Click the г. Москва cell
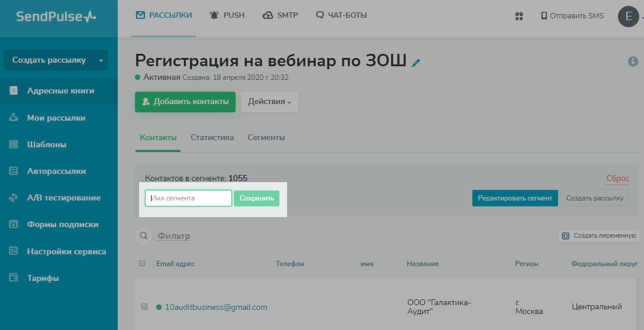 (x=529, y=307)
